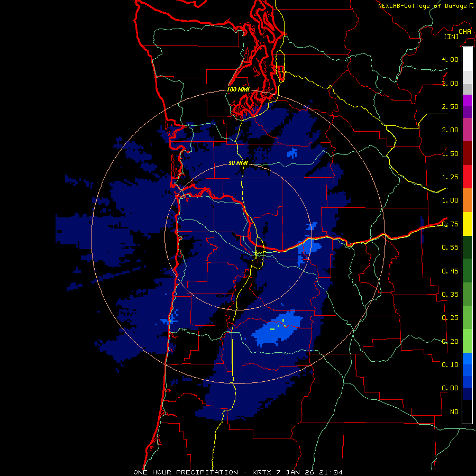Pick the dark purple swatch below 2.50
The width and height of the screenshot is (476, 476).
point(467,112)
